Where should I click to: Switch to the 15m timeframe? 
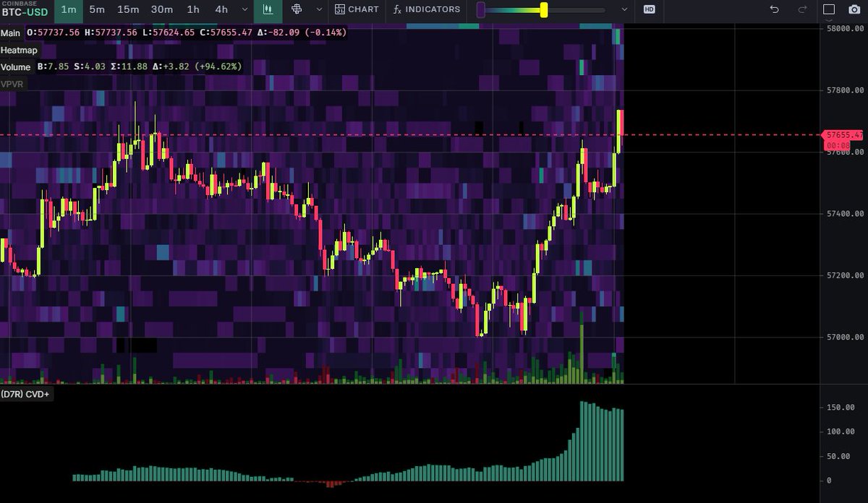[128, 9]
